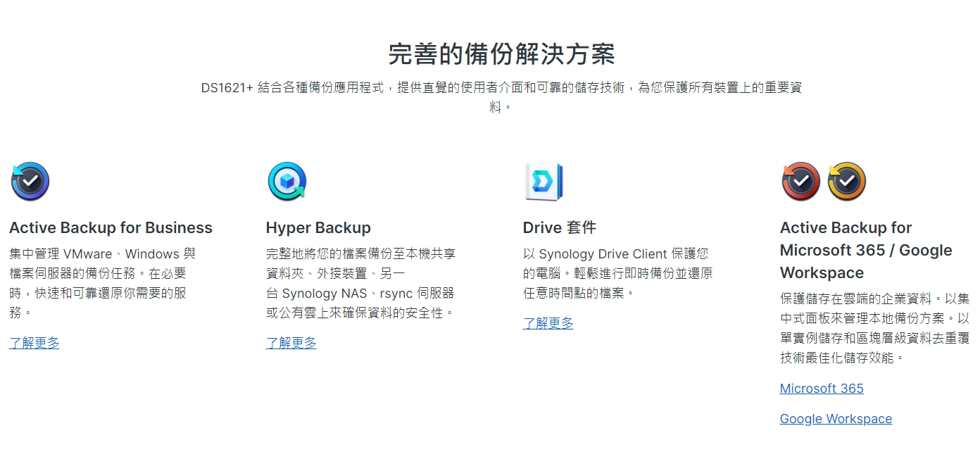
Task: Click the 完善的備份解決方案 heading
Action: click(501, 54)
